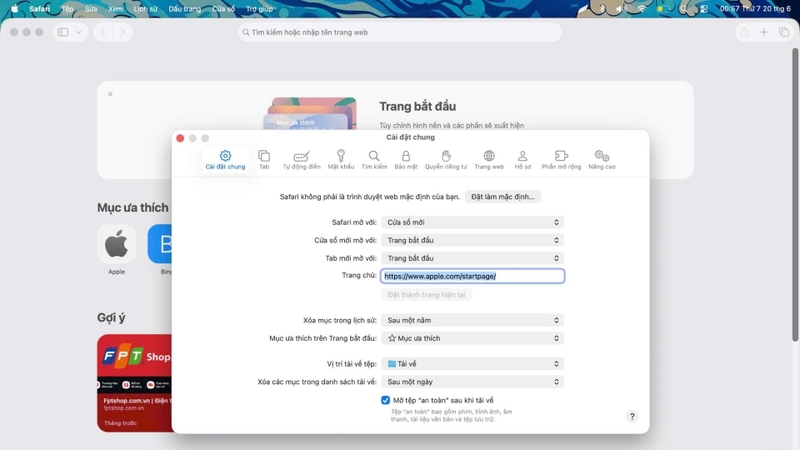Open the Dấu trang menu
Image resolution: width=800 pixels, height=450 pixels.
185,9
